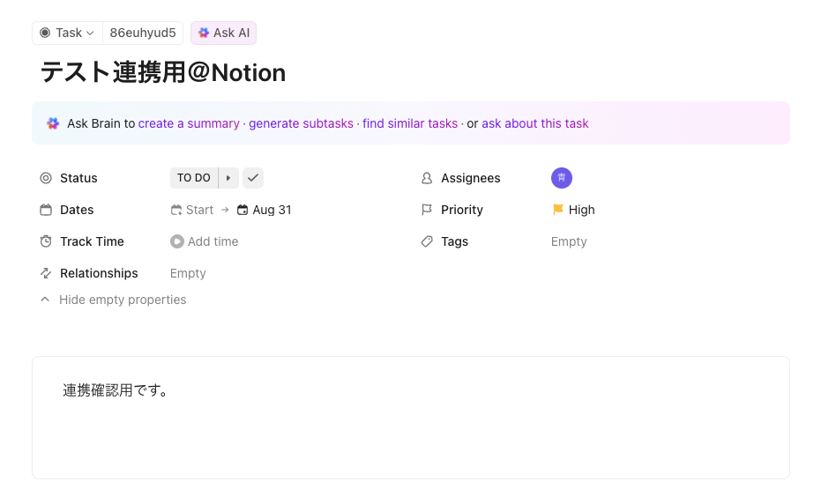The height and width of the screenshot is (504, 814).
Task: Click 'generate subtasks' link
Action: (x=301, y=123)
